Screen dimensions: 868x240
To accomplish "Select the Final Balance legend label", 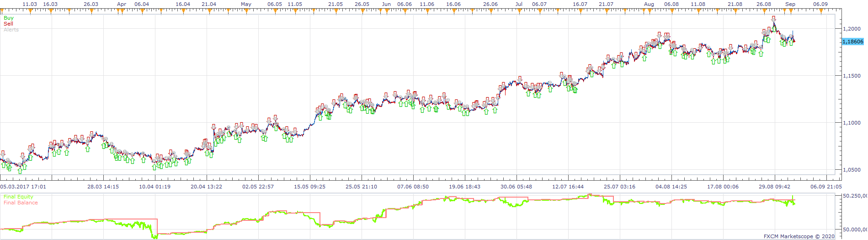I will click(21, 203).
